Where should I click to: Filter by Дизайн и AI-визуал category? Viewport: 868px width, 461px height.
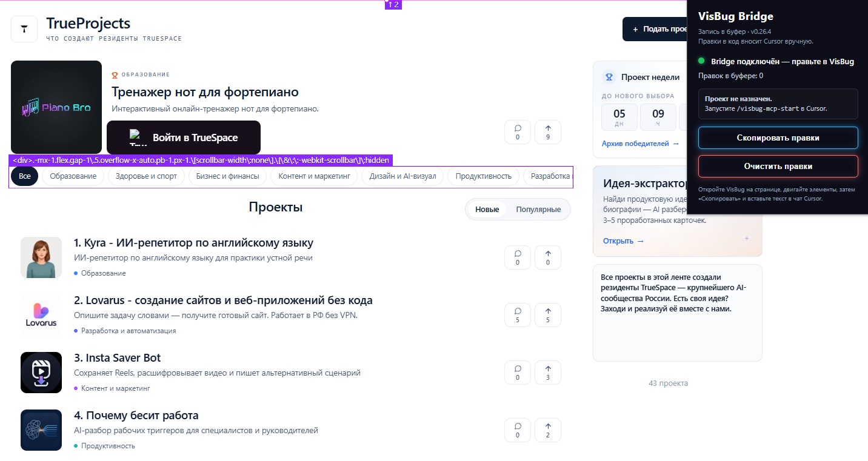[403, 176]
